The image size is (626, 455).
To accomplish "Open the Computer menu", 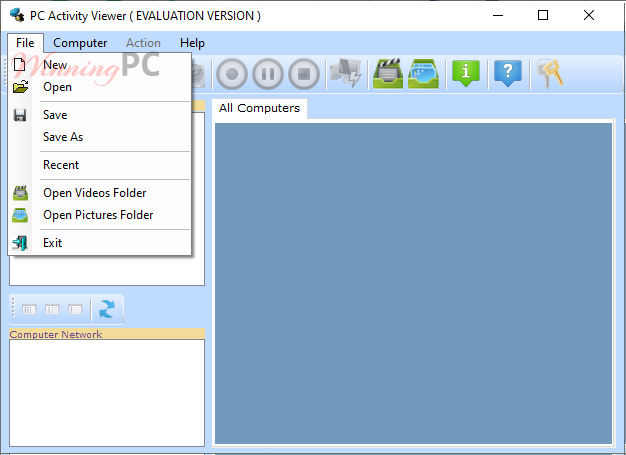I will 80,43.
